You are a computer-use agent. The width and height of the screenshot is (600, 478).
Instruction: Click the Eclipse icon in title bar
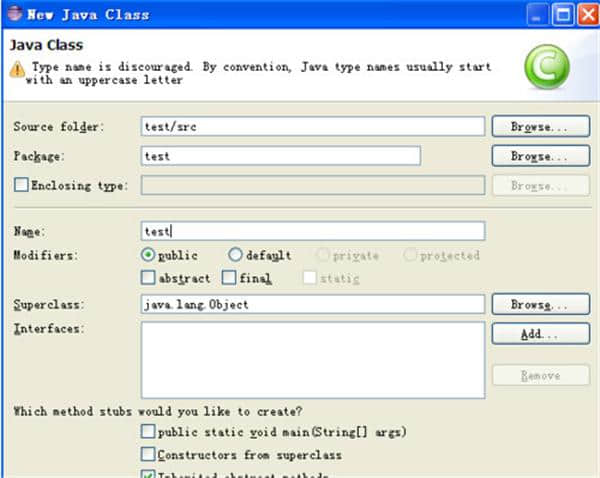pyautogui.click(x=15, y=14)
